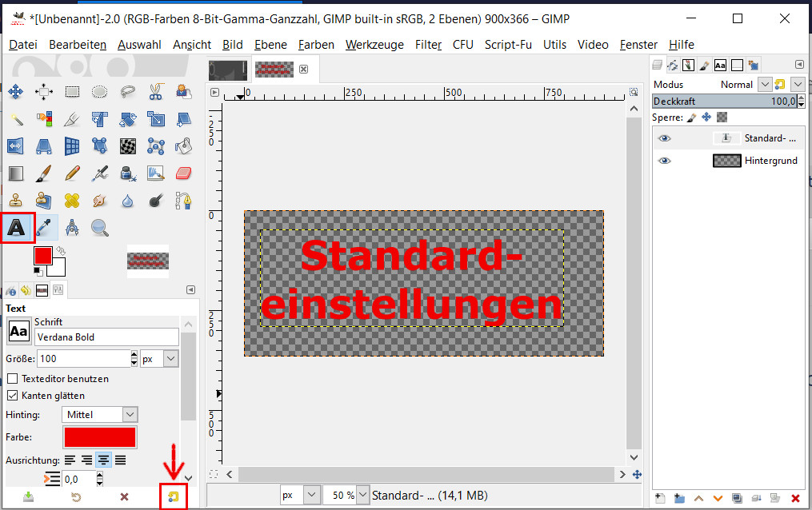Reset tool options to default values

[173, 496]
